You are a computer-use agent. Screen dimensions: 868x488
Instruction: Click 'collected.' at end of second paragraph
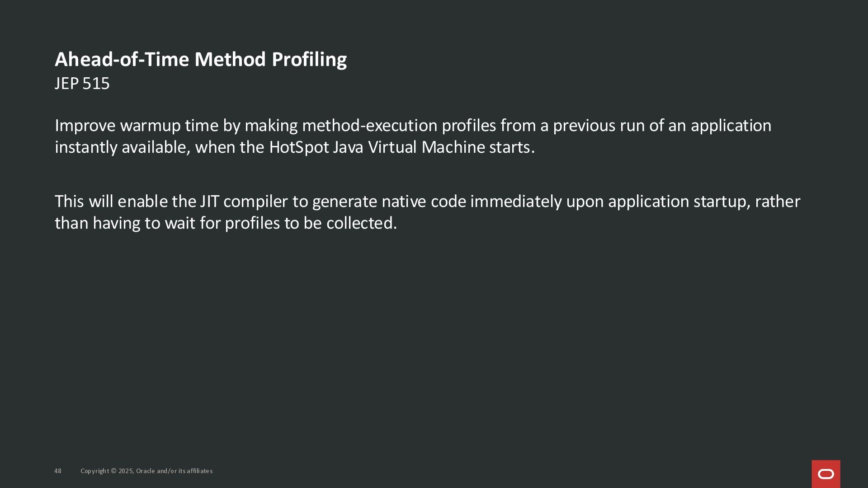point(362,223)
